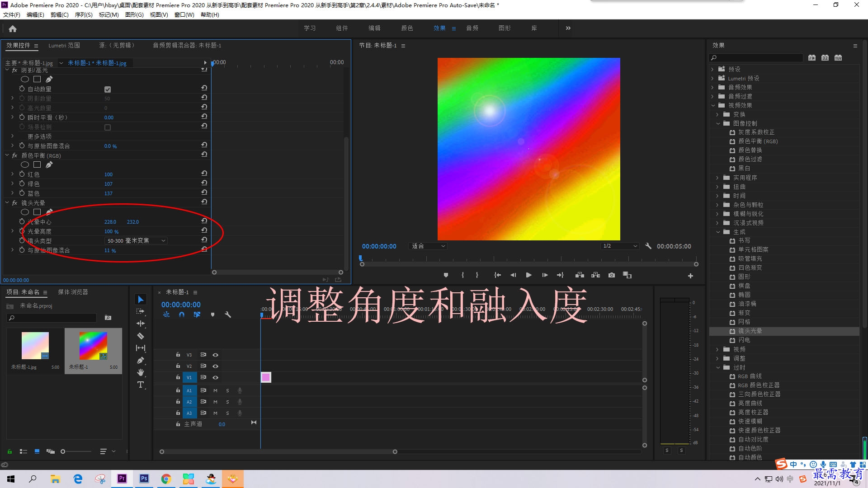Viewport: 868px width, 488px height.
Task: Select the Pen tool in timeline toolbar
Action: pos(141,360)
